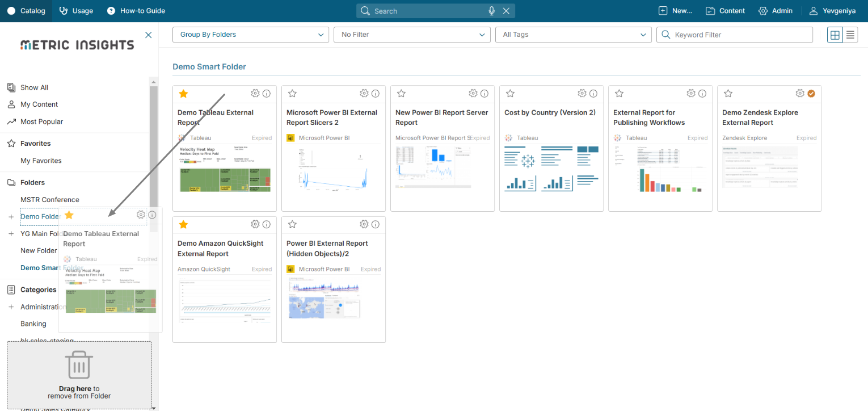Expand the All Tags dropdown

573,35
